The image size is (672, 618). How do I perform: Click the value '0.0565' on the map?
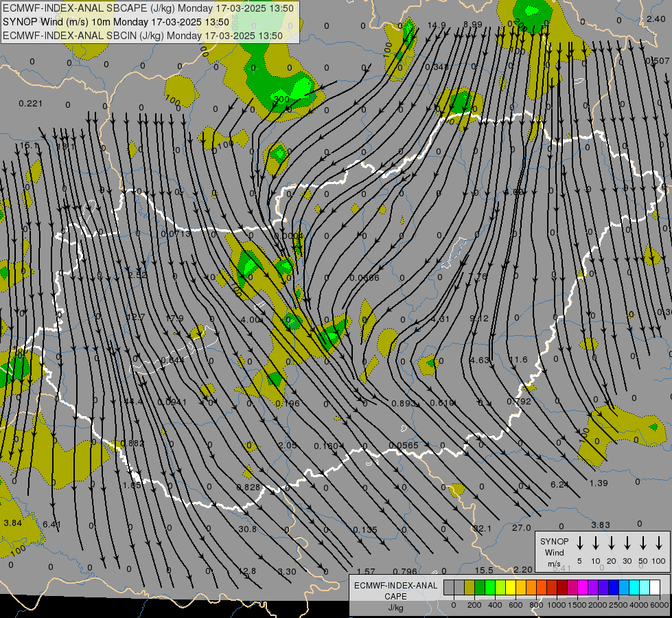404,445
